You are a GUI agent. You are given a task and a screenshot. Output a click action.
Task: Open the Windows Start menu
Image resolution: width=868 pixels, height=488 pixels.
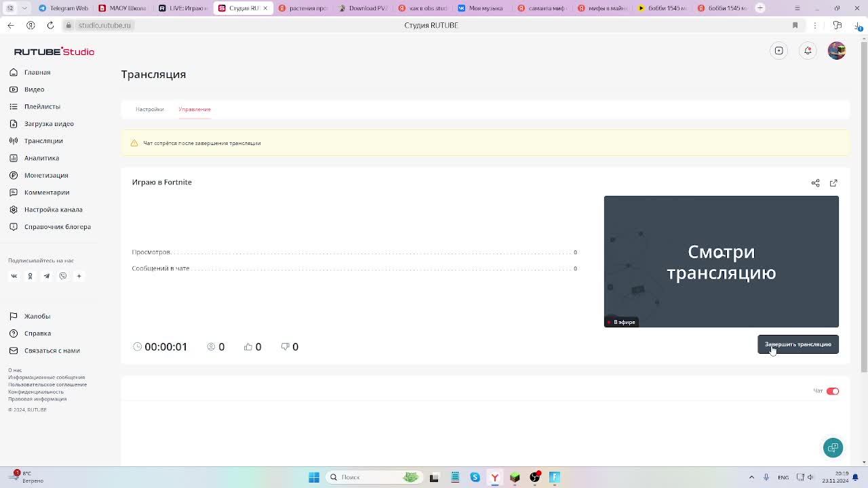tap(314, 477)
